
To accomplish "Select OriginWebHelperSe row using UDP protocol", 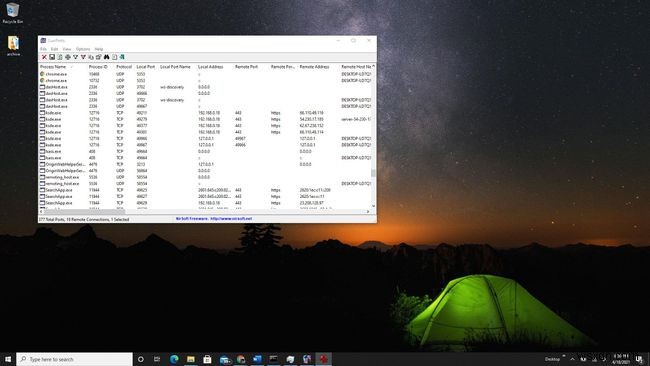I will [205, 171].
